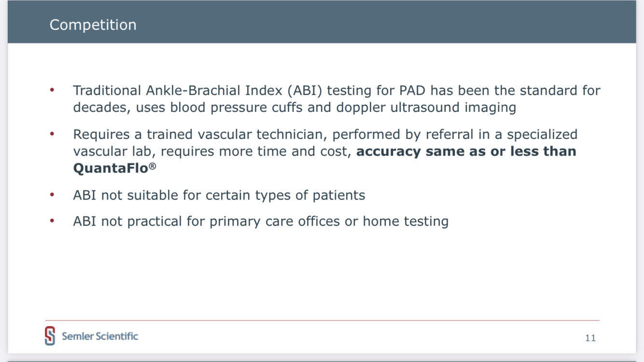
Task: Click the red bullet before 'Traditional Ankle-Brachial Index'
Action: pyautogui.click(x=52, y=90)
